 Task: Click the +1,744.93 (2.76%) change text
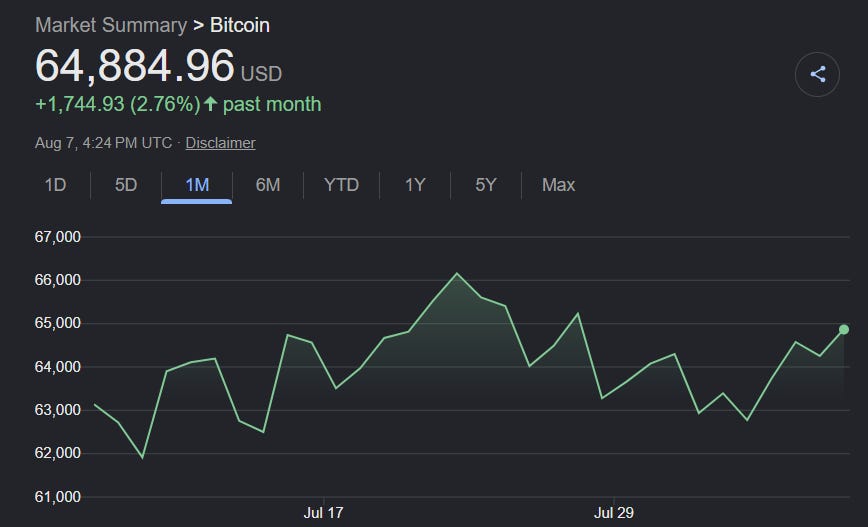[x=118, y=104]
